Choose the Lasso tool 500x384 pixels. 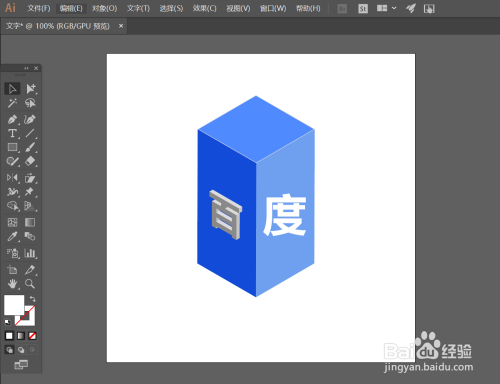30,103
